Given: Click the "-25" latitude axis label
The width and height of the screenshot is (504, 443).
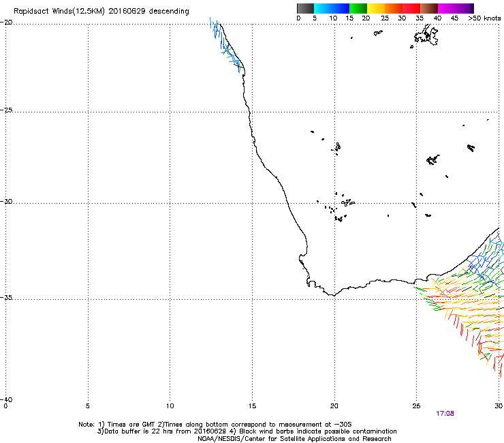Looking at the screenshot, I should point(6,110).
